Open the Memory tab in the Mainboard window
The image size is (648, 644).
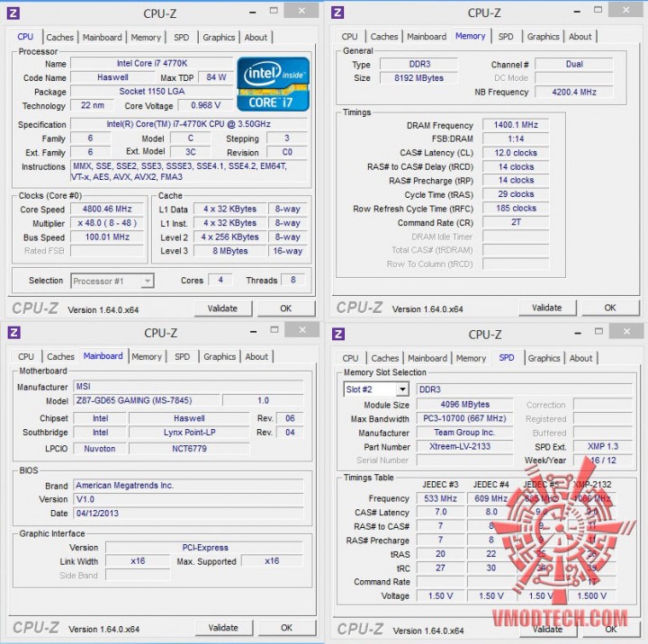tap(147, 356)
